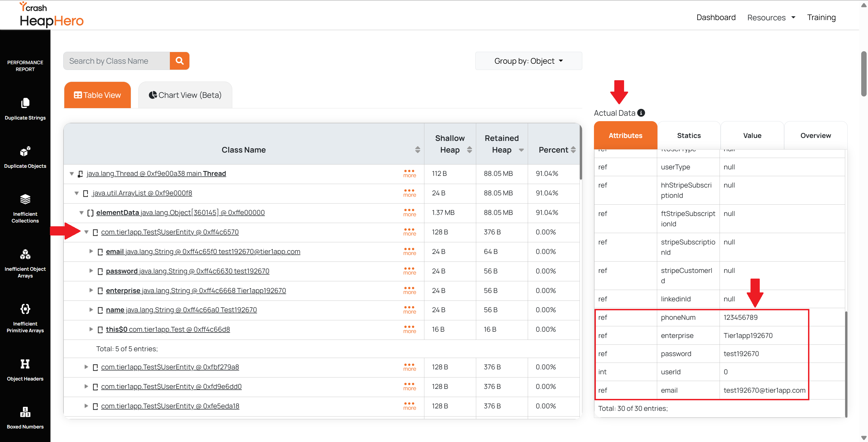Switch to the Statics tab
868x442 pixels.
689,136
